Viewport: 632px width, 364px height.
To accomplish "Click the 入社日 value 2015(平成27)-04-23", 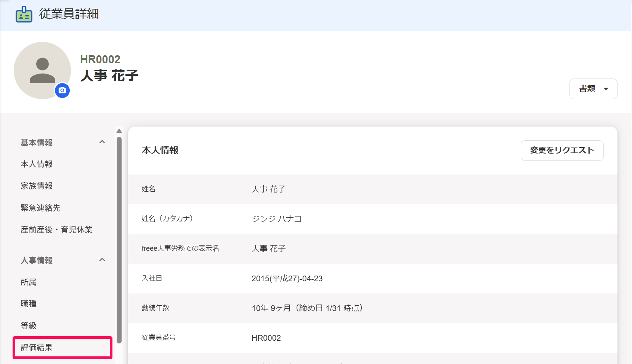I will coord(287,279).
